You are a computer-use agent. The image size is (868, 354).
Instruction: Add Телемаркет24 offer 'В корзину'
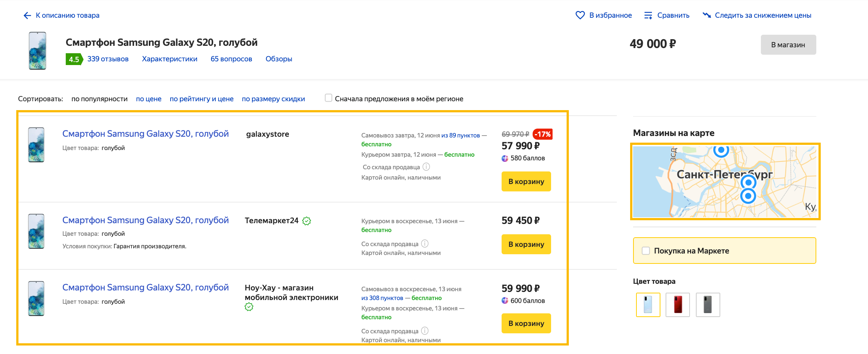(x=526, y=244)
